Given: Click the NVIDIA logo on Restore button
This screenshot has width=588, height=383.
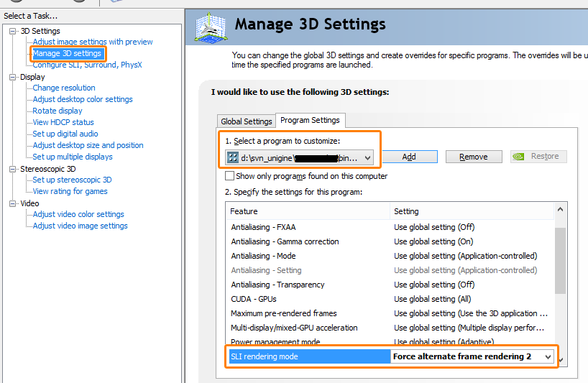Looking at the screenshot, I should (x=520, y=157).
